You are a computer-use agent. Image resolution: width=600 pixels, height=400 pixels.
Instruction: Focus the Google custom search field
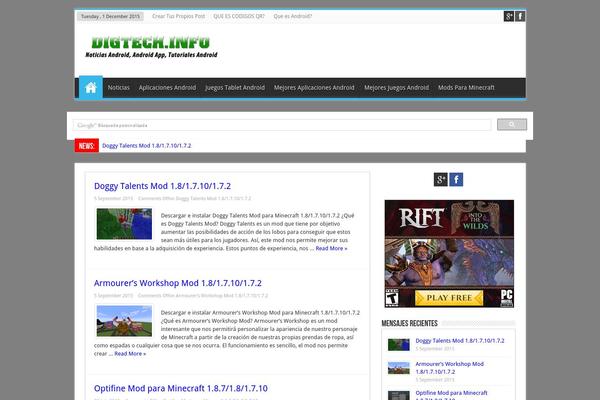(x=282, y=125)
